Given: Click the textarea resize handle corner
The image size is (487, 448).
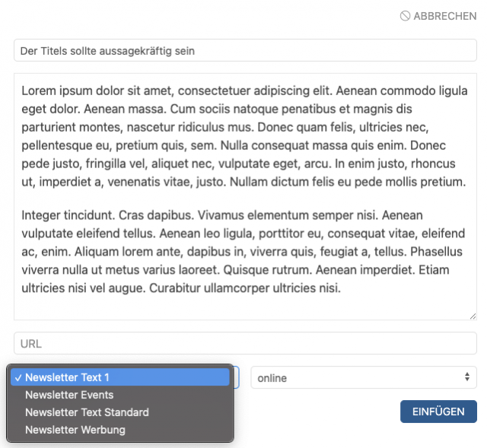Looking at the screenshot, I should coord(472,315).
